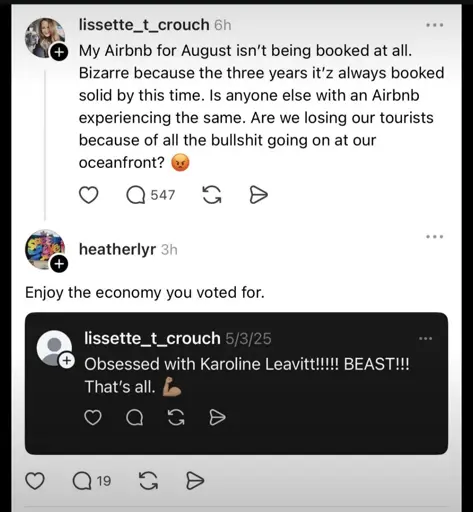
Task: Open the 547 comments on the Airbnb post
Action: tap(150, 195)
